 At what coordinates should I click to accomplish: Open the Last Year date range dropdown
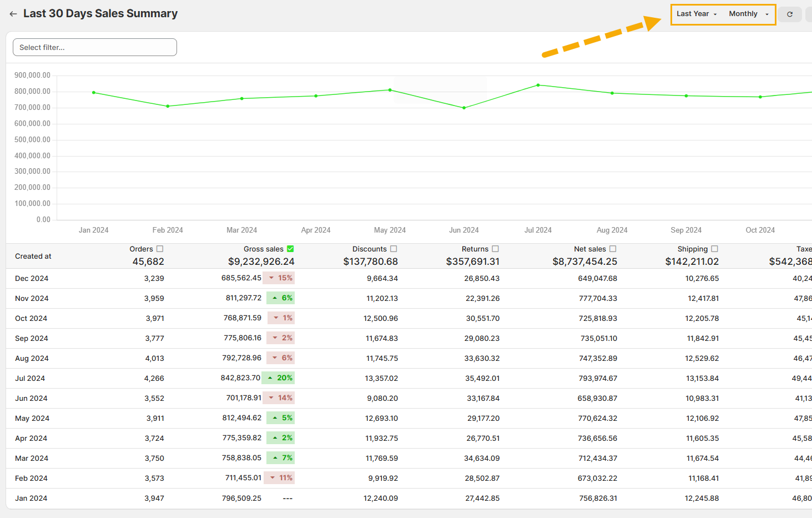697,14
